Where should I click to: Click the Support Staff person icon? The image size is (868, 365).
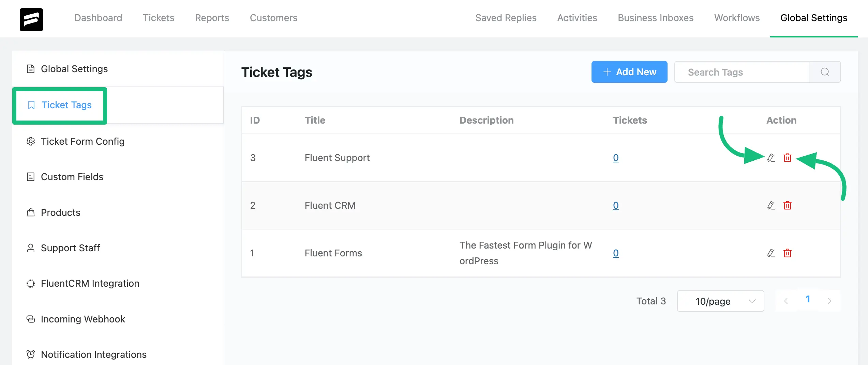(31, 248)
